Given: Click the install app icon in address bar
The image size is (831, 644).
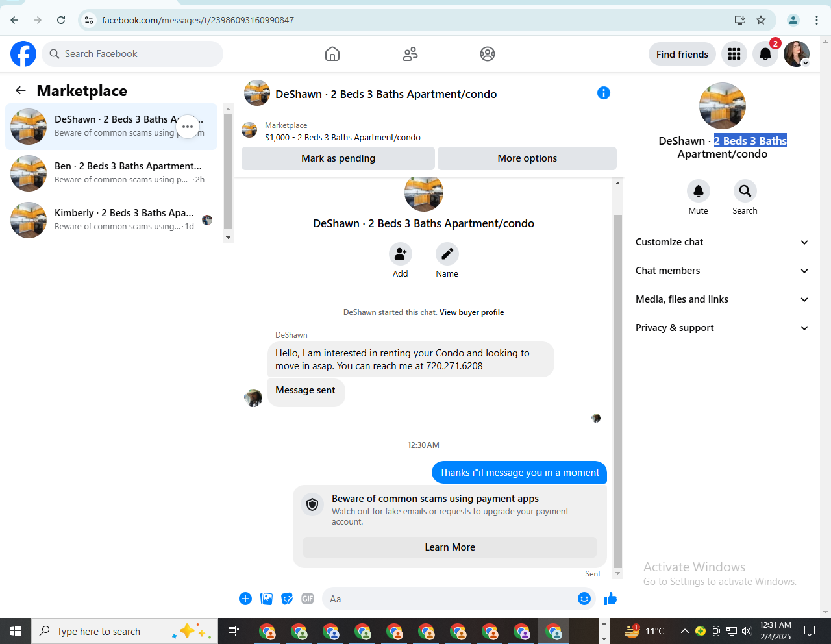Looking at the screenshot, I should [x=740, y=20].
